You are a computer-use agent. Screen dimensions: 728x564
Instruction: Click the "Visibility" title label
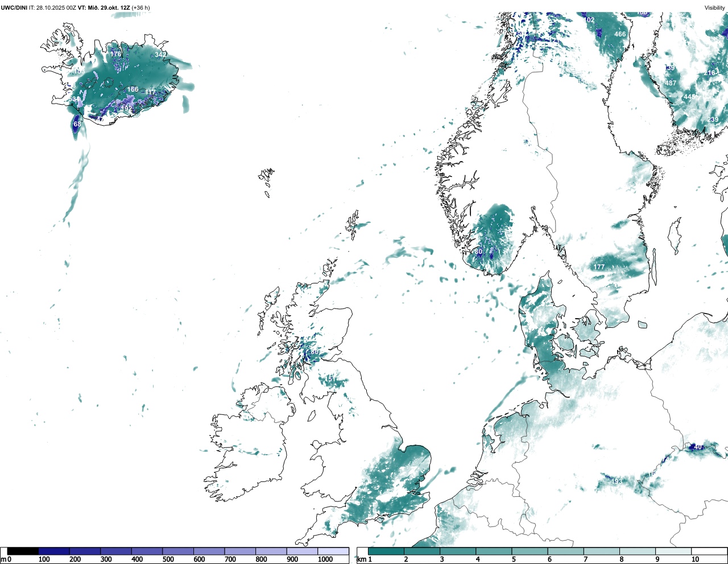(714, 7)
